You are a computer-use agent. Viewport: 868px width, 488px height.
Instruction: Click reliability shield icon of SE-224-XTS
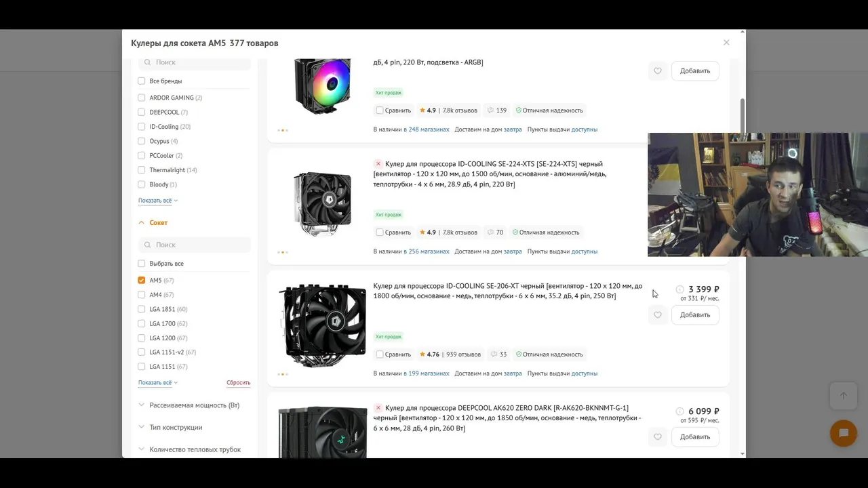[515, 232]
